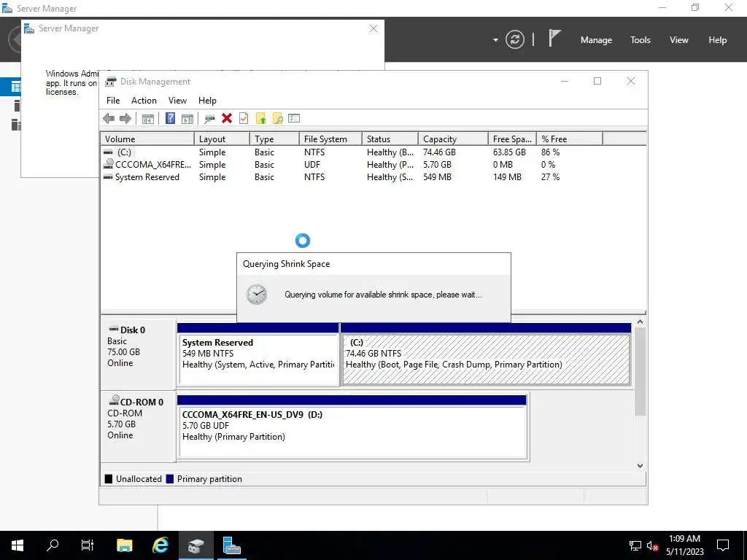Select the CD-ROM 0 label panel
Screen dimensions: 747x560
pos(138,426)
